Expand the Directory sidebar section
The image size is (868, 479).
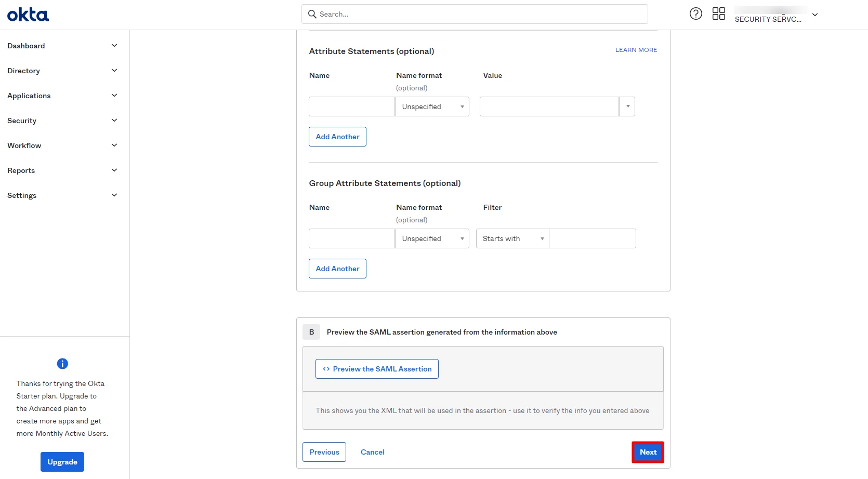tap(114, 70)
